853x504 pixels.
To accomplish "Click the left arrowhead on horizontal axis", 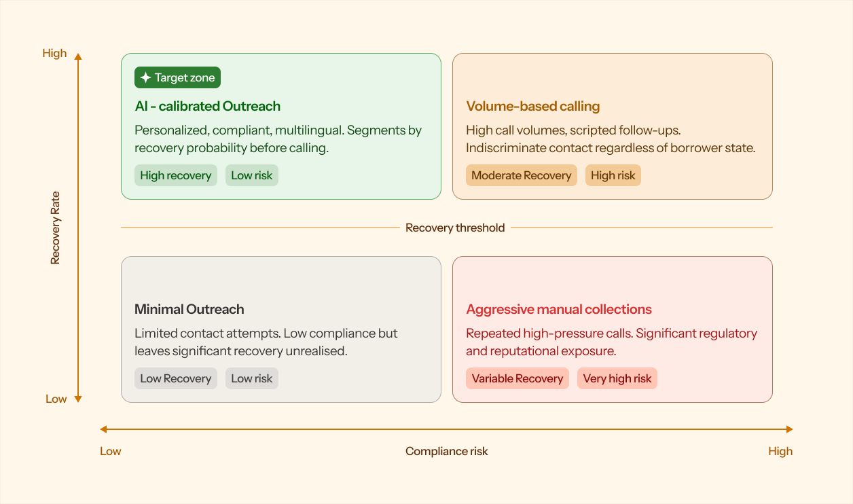I will pyautogui.click(x=104, y=429).
